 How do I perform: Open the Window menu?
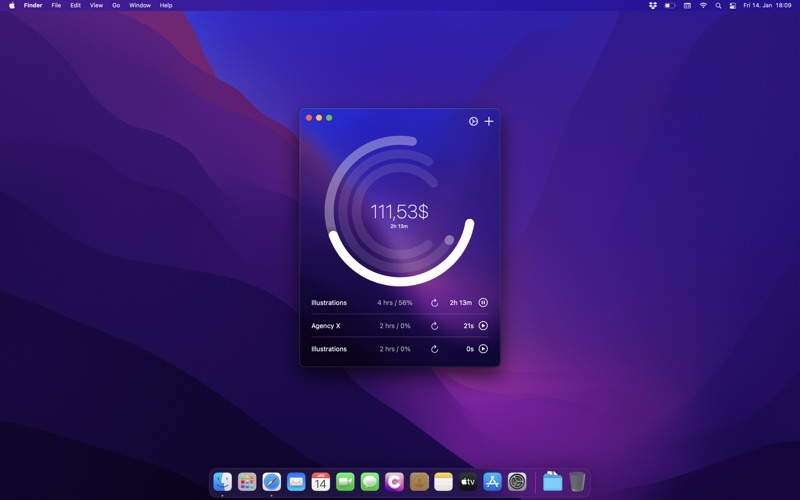pos(140,5)
